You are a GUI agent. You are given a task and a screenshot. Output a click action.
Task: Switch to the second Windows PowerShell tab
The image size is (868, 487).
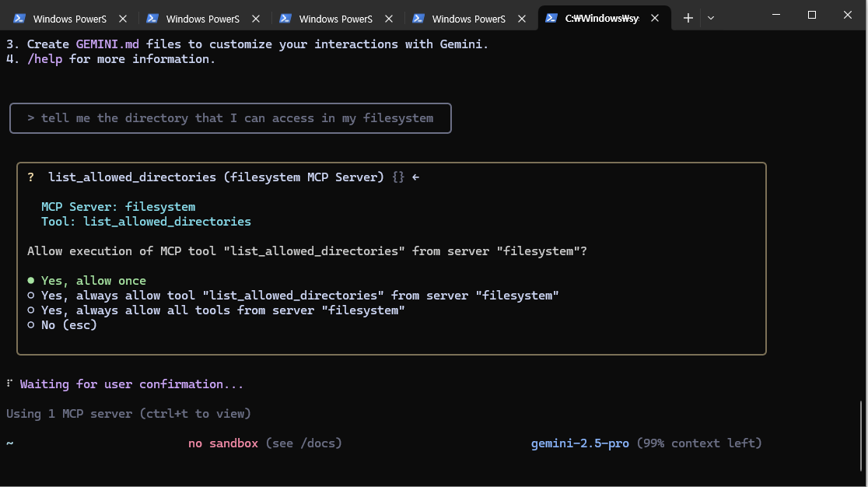(202, 19)
